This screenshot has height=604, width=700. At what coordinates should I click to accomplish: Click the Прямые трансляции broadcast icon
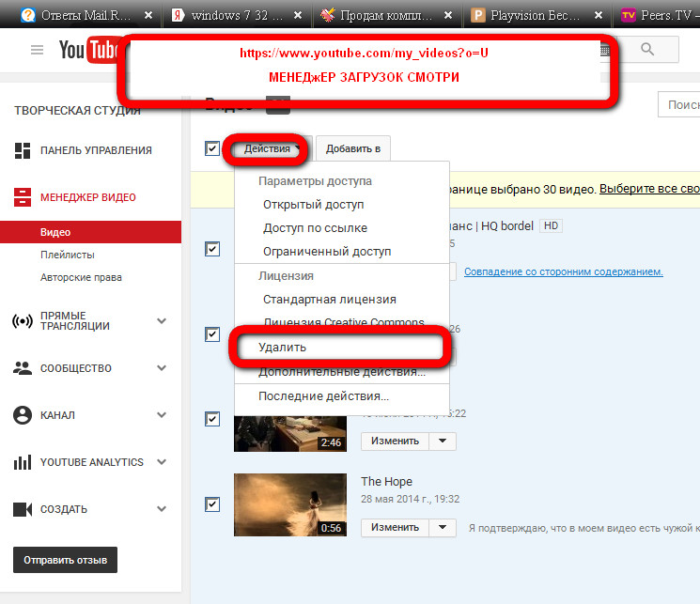[x=23, y=321]
